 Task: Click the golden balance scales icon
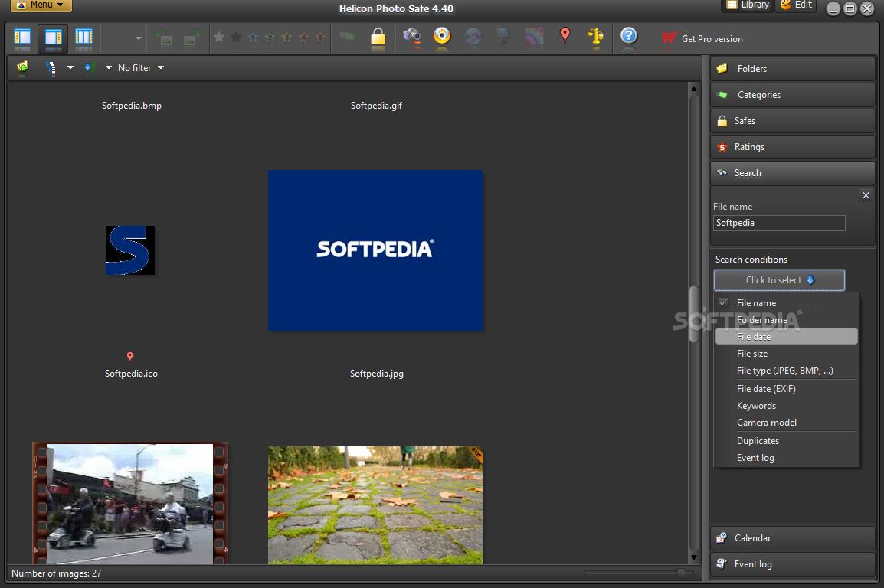coord(595,37)
